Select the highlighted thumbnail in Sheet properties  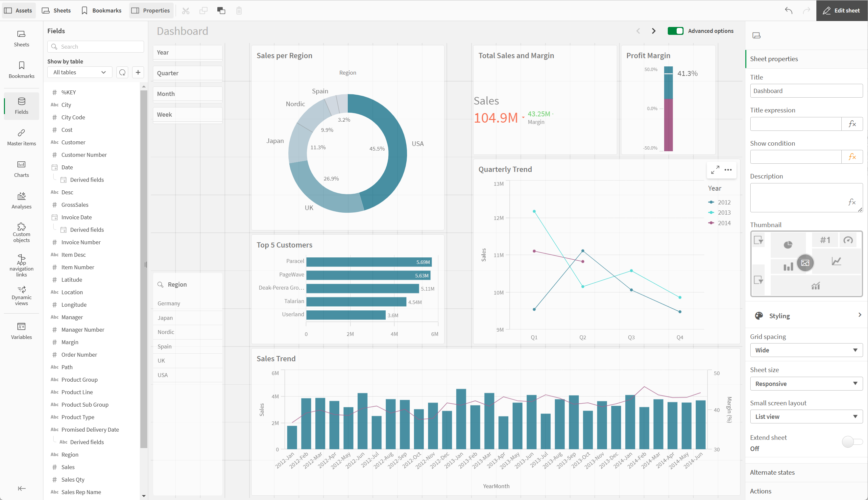point(806,263)
